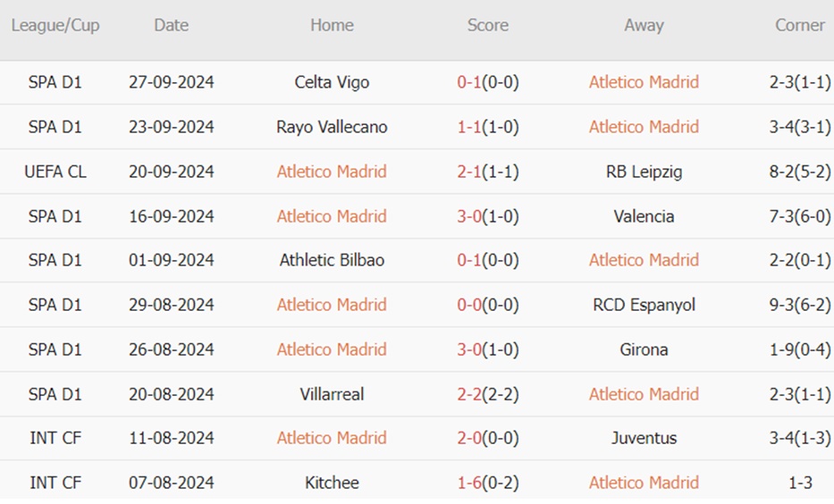Click the RB Leipzig team name
This screenshot has height=504, width=834.
tap(644, 172)
